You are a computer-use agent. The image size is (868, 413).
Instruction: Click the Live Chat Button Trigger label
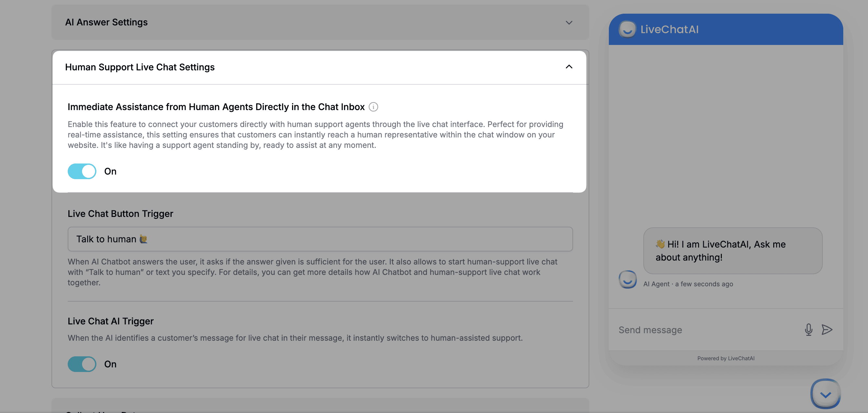pos(120,214)
